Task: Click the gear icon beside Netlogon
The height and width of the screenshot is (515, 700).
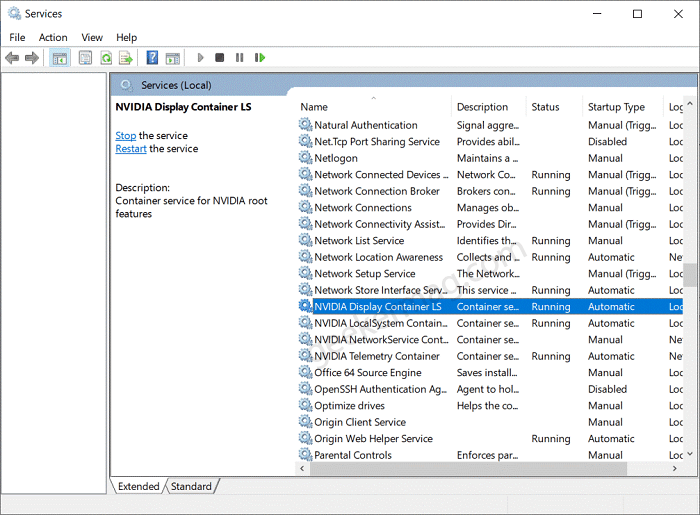Action: click(x=305, y=158)
